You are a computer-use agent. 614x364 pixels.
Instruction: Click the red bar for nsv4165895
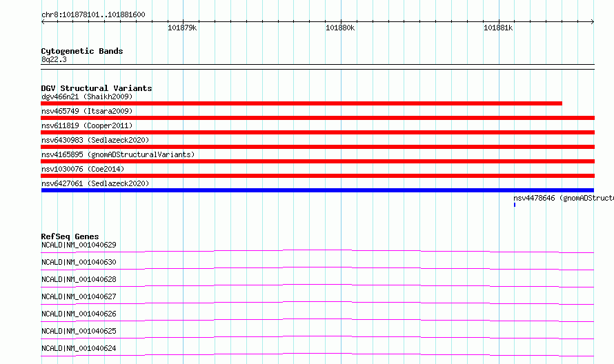[317, 161]
